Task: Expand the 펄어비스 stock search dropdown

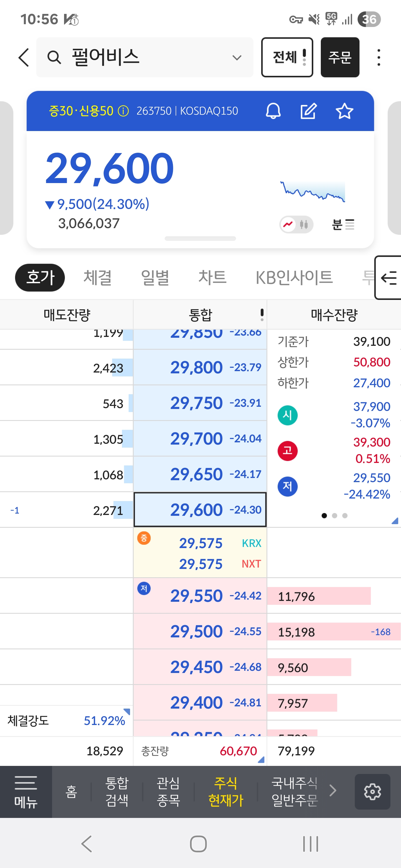Action: pos(237,58)
